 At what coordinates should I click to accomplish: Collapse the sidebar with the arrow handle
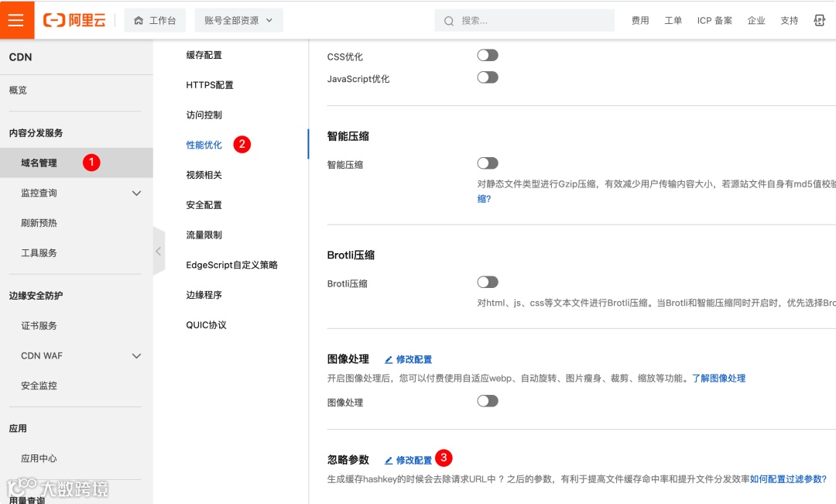[159, 251]
